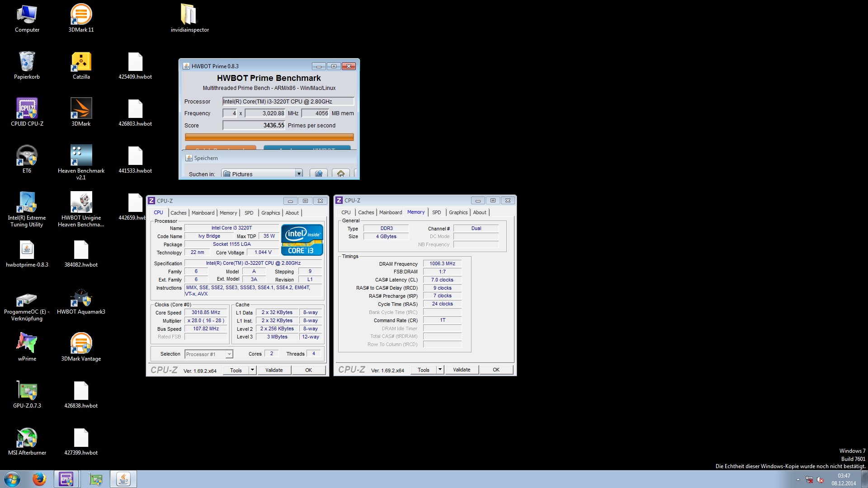Switch to Mainboard tab in left CPU-Z window
Screen dimensions: 868x488
[x=203, y=213]
